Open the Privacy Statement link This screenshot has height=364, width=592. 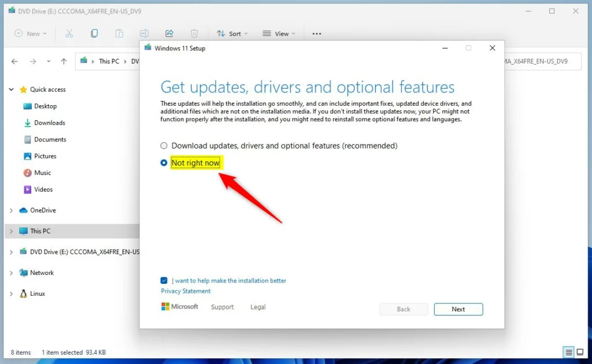click(186, 291)
